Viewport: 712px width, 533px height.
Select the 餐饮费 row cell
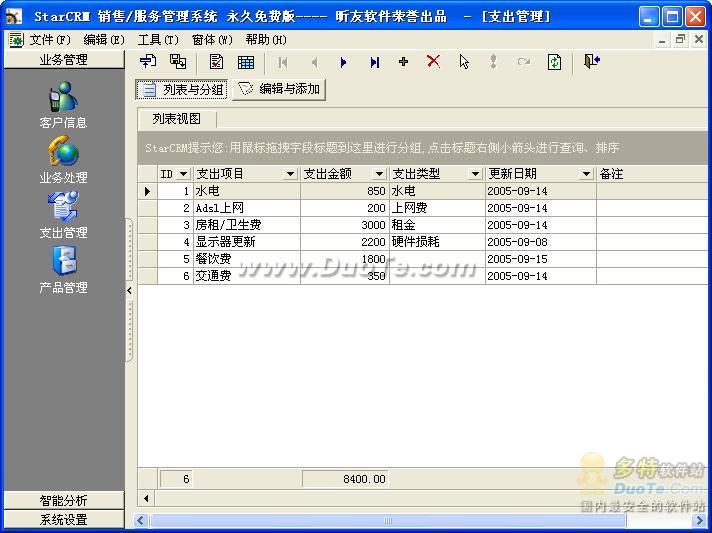tap(247, 259)
